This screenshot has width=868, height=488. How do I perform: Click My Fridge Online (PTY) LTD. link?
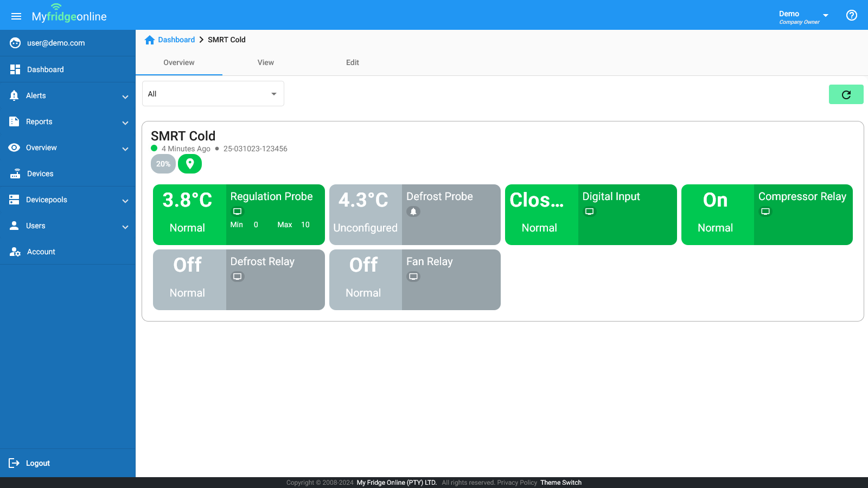click(x=397, y=483)
